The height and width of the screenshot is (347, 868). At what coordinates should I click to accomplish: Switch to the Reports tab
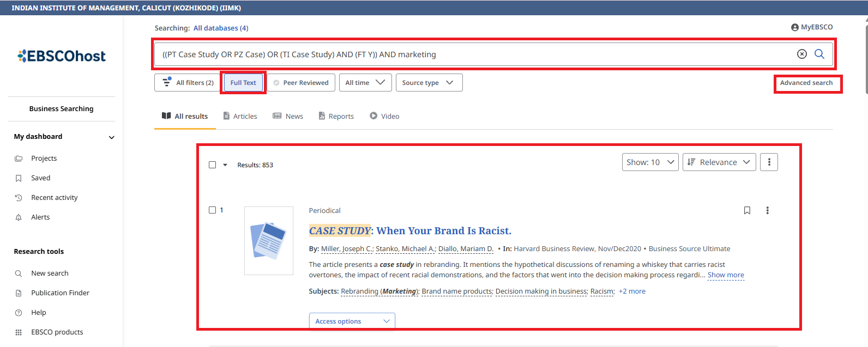click(336, 116)
